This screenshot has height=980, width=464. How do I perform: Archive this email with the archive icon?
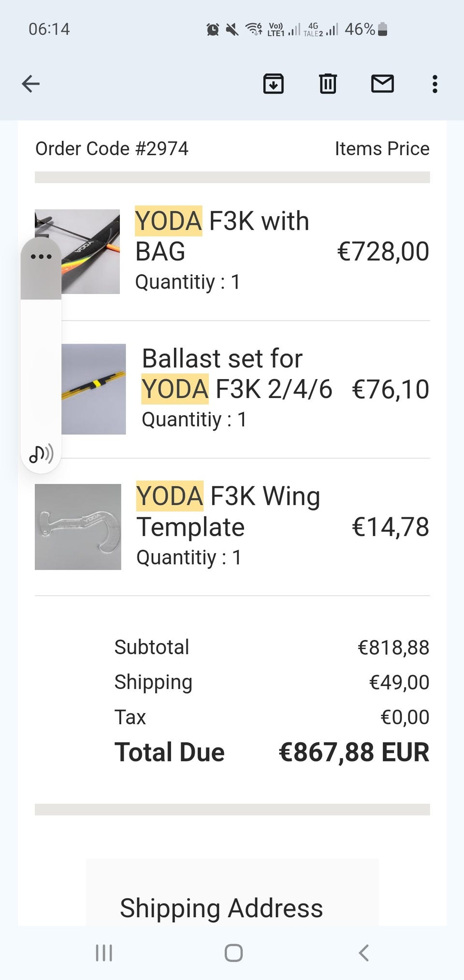[274, 84]
